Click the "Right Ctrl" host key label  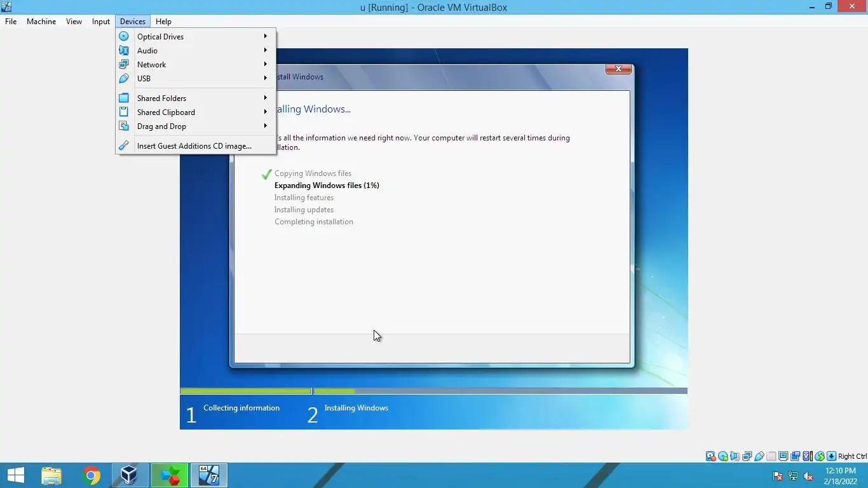(x=852, y=456)
